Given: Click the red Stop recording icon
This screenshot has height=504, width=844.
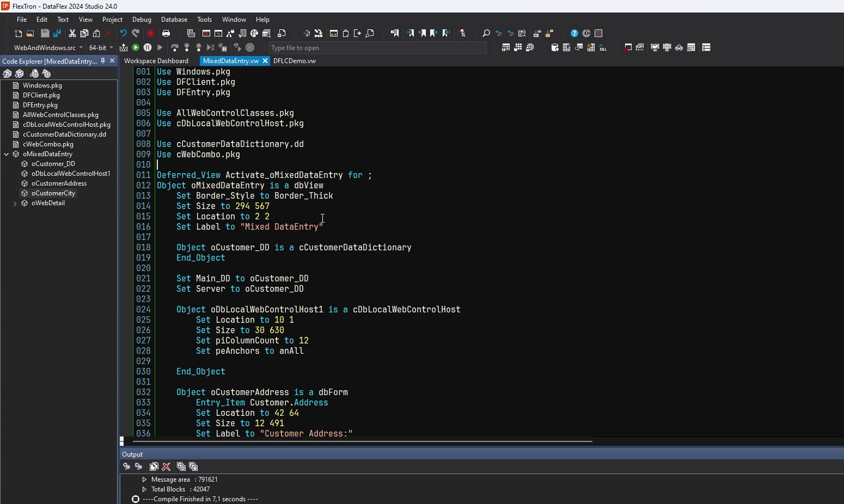Looking at the screenshot, I should coord(151,34).
